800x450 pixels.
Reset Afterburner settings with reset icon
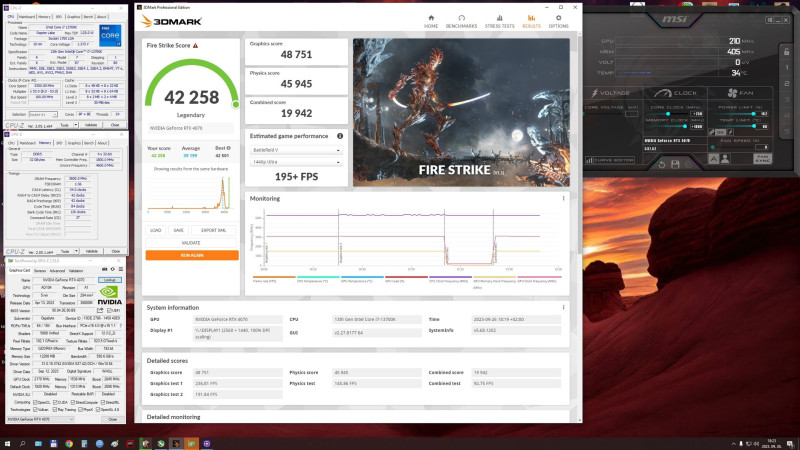(662, 165)
